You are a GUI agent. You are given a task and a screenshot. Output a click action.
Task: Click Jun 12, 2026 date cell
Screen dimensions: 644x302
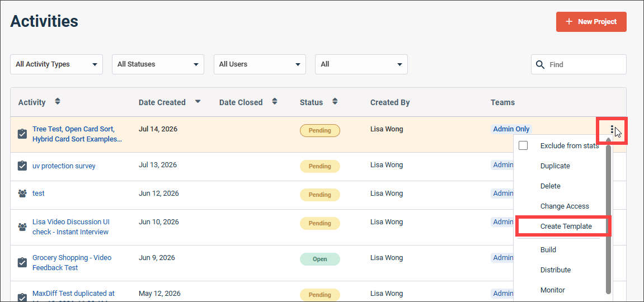(158, 194)
